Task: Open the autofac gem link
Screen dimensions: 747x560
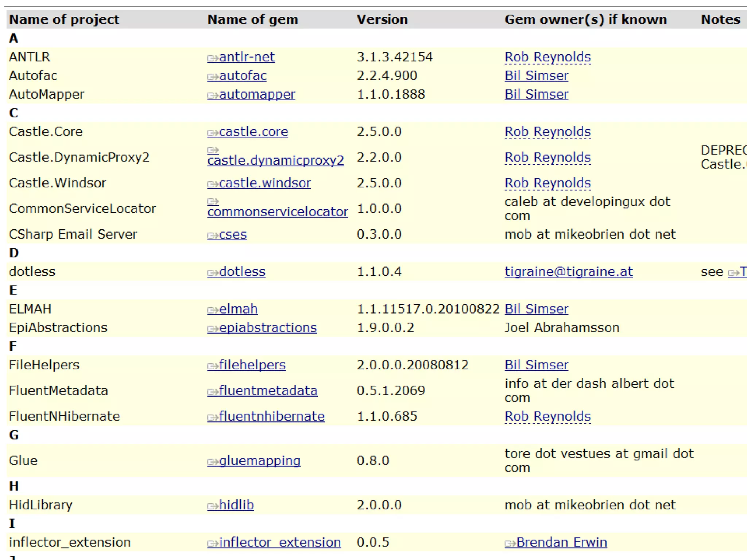Action: [x=243, y=75]
